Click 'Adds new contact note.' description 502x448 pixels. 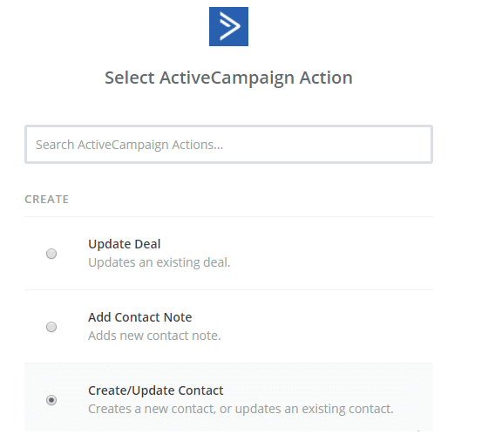tap(154, 336)
